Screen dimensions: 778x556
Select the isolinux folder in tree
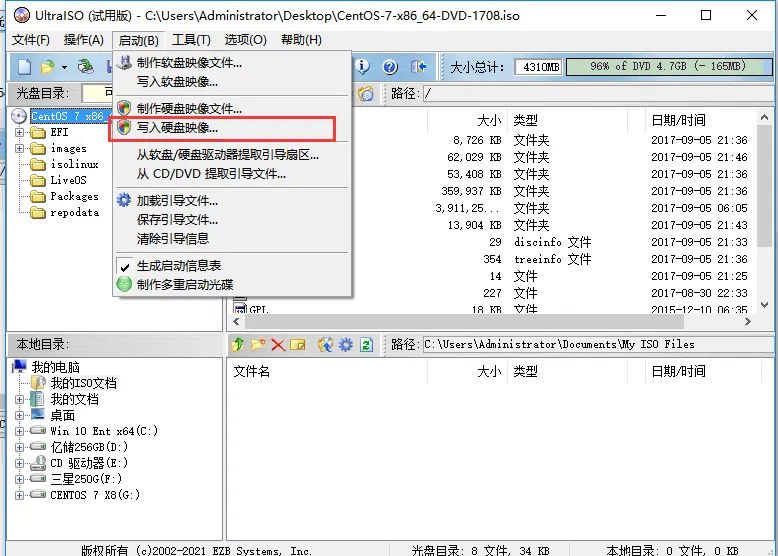[x=74, y=164]
